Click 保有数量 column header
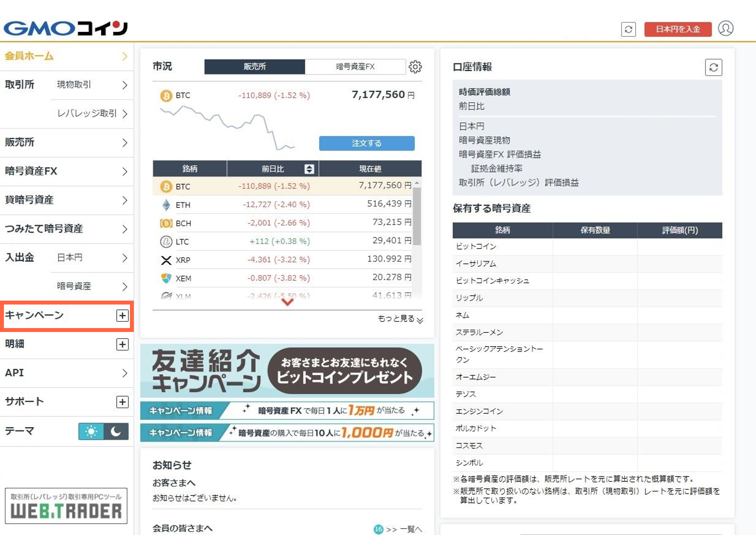This screenshot has height=535, width=756. pos(595,230)
